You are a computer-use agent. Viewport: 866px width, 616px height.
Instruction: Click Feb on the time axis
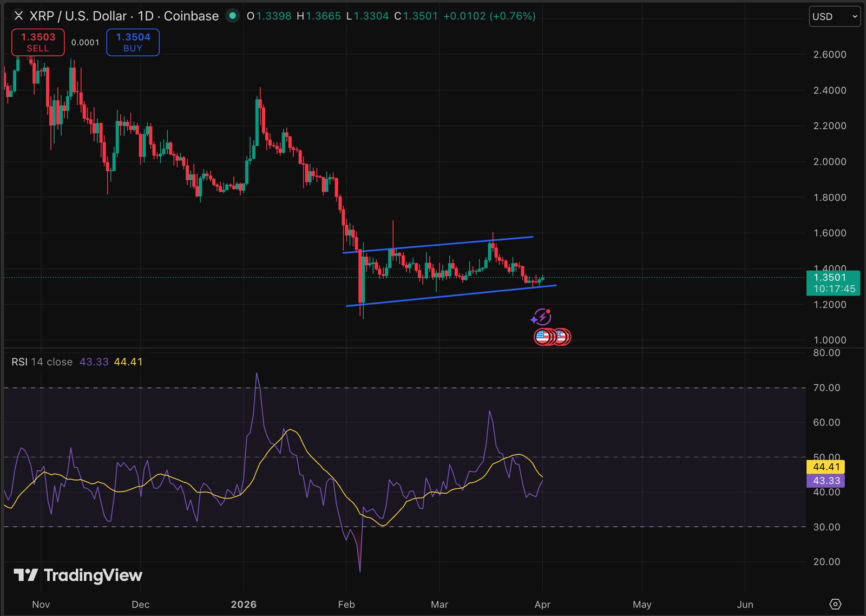coord(346,604)
